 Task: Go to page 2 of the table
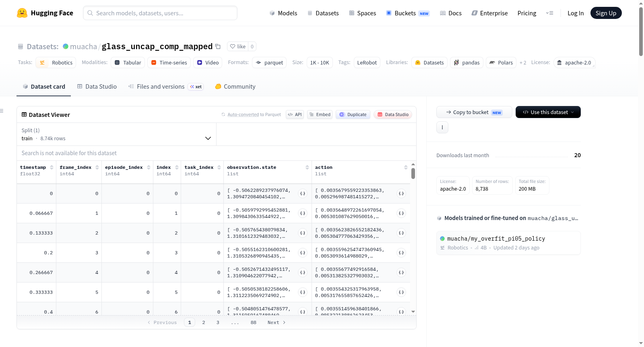(x=204, y=322)
